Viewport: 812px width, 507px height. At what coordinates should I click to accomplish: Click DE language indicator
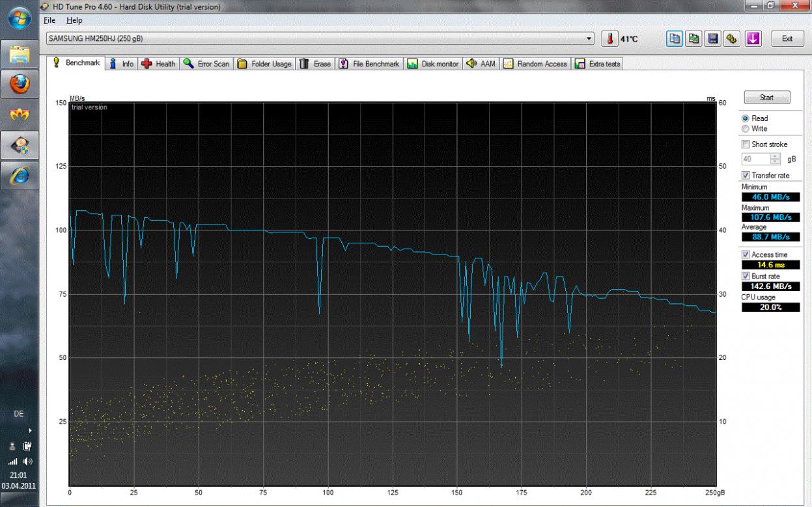[x=19, y=414]
